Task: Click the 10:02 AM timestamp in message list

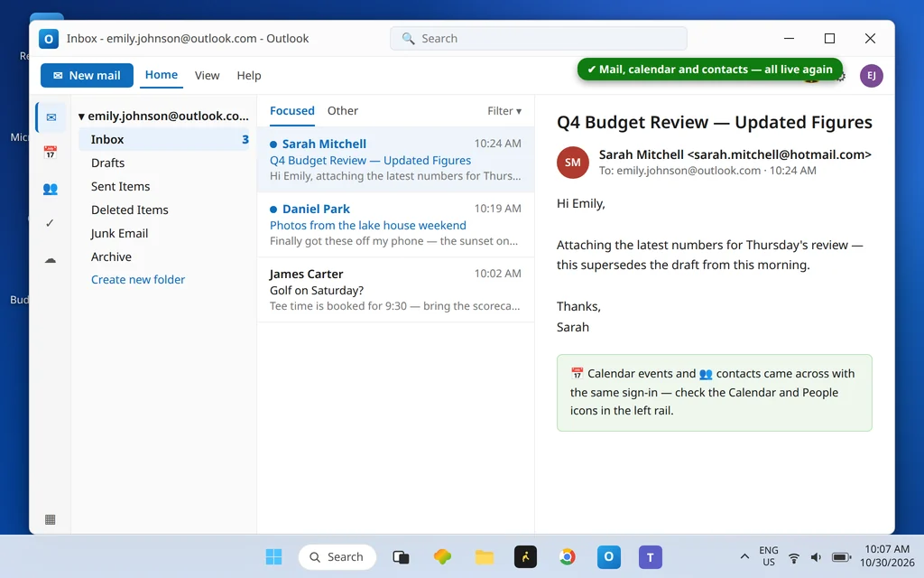Action: 497,273
